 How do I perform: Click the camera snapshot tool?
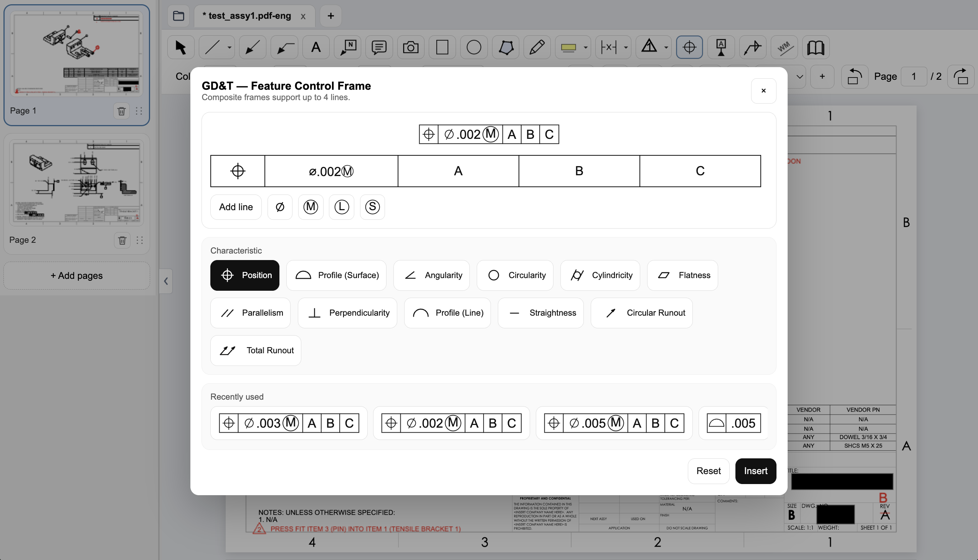click(x=410, y=47)
